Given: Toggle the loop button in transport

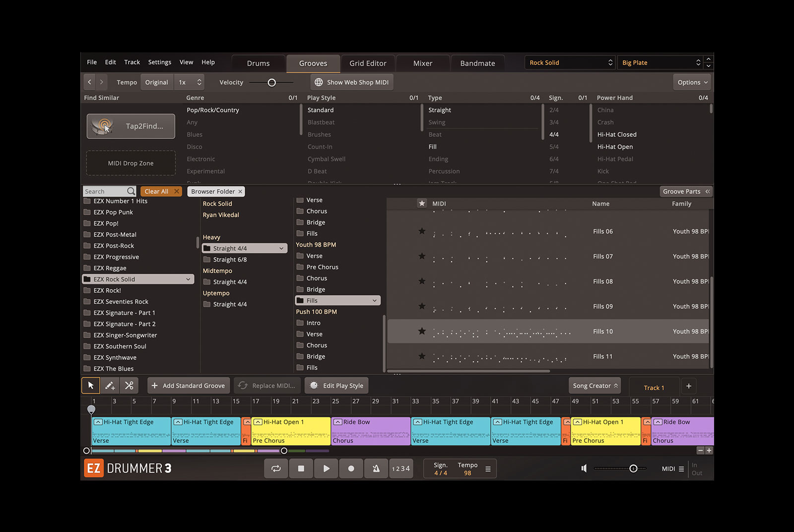Looking at the screenshot, I should click(x=276, y=469).
